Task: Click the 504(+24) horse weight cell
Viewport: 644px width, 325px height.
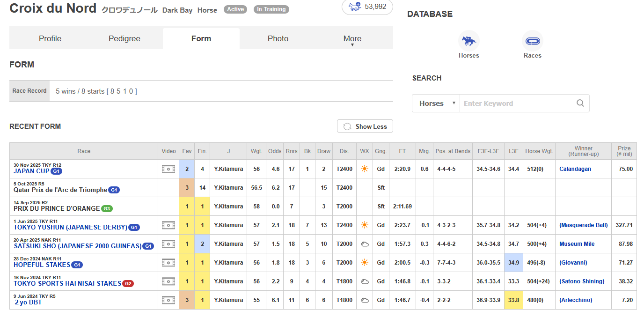Action: pyautogui.click(x=539, y=281)
